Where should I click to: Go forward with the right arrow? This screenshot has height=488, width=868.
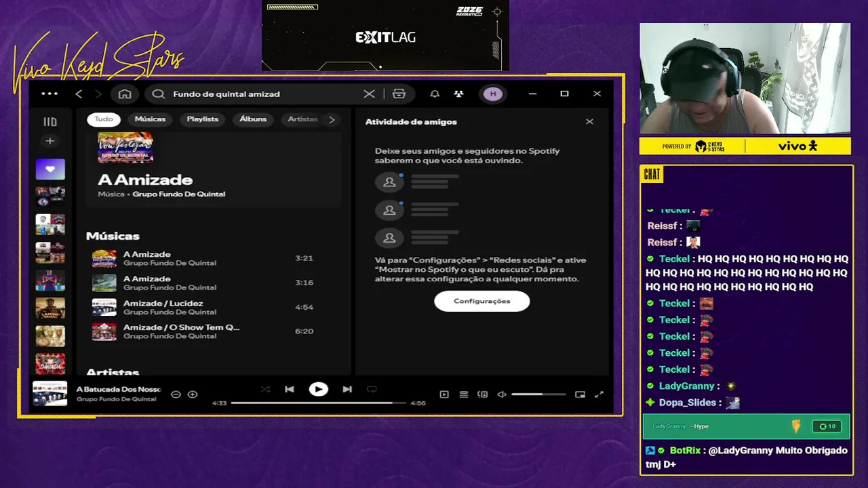click(x=98, y=94)
